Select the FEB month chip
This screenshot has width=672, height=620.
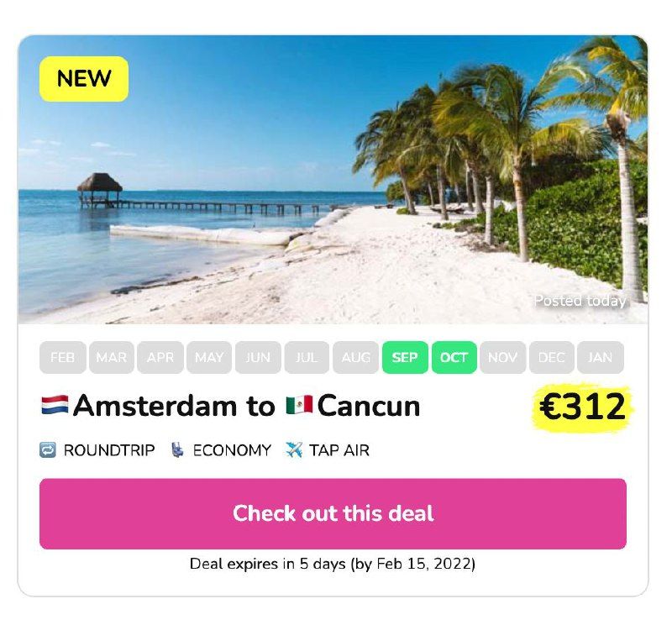click(x=62, y=358)
